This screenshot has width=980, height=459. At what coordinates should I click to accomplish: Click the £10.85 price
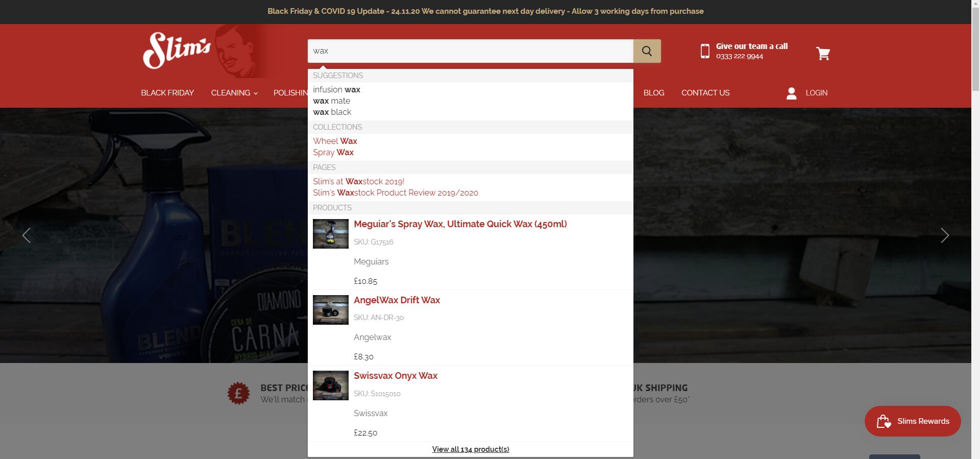(365, 281)
